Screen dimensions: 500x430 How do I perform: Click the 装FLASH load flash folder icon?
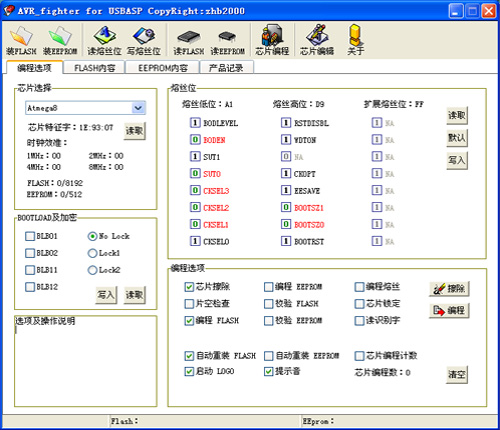[21, 36]
